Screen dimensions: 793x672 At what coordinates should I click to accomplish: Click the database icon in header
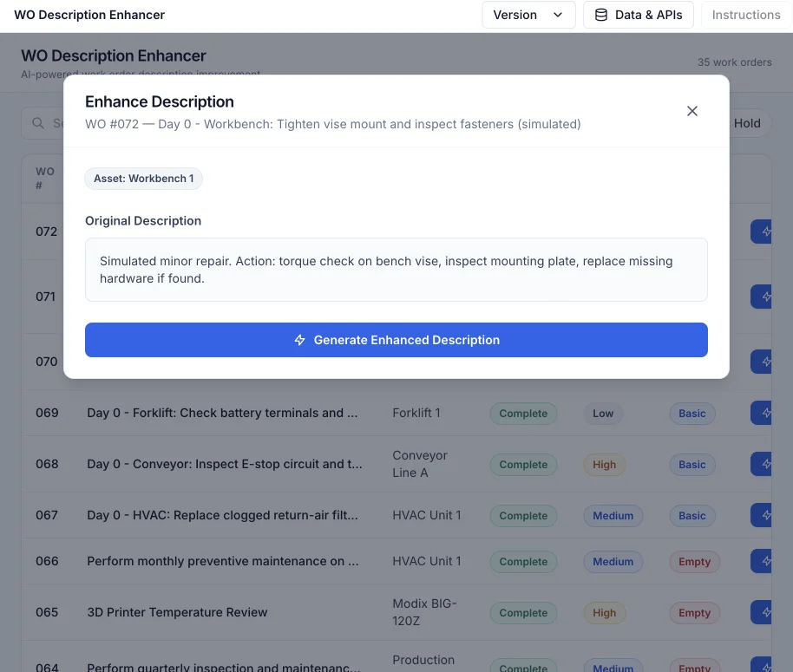[601, 15]
